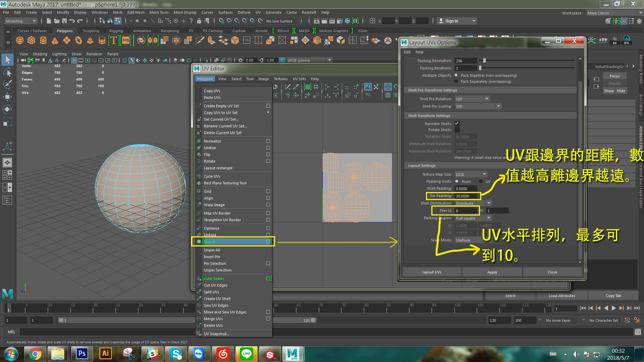This screenshot has width=644, height=362.
Task: Open the Modeling menu set dropdown
Action: coord(20,21)
